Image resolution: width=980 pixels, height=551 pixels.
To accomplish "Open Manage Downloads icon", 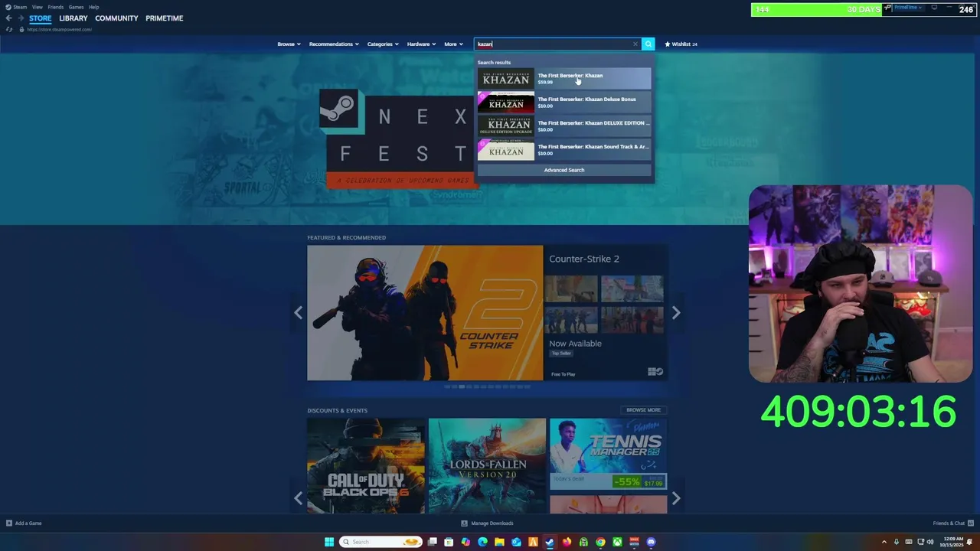I will (464, 523).
